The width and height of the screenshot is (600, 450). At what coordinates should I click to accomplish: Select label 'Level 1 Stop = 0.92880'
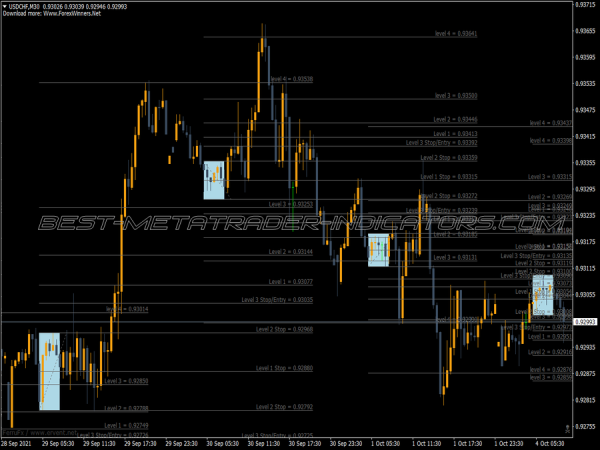click(x=284, y=368)
